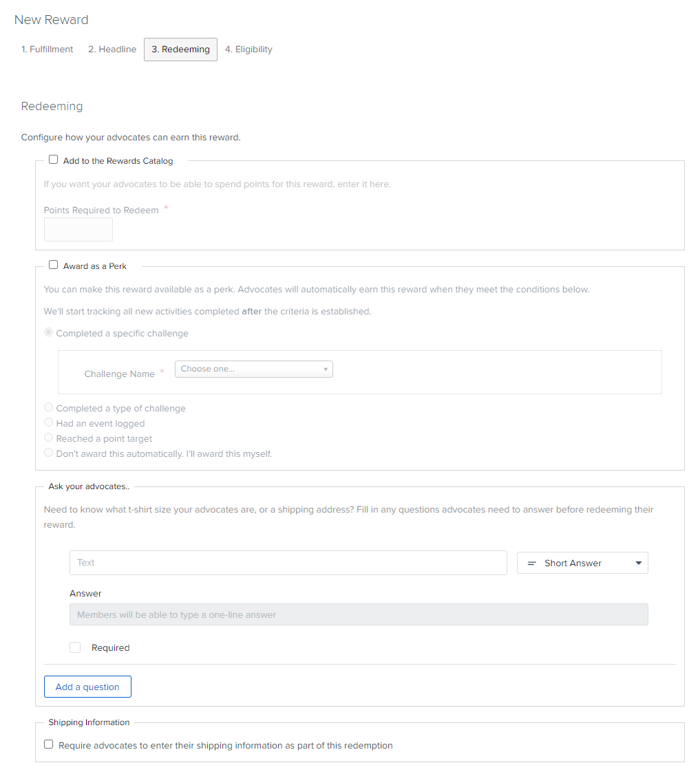The image size is (700, 774).
Task: Check the Award as a Perk box
Action: pyautogui.click(x=54, y=265)
